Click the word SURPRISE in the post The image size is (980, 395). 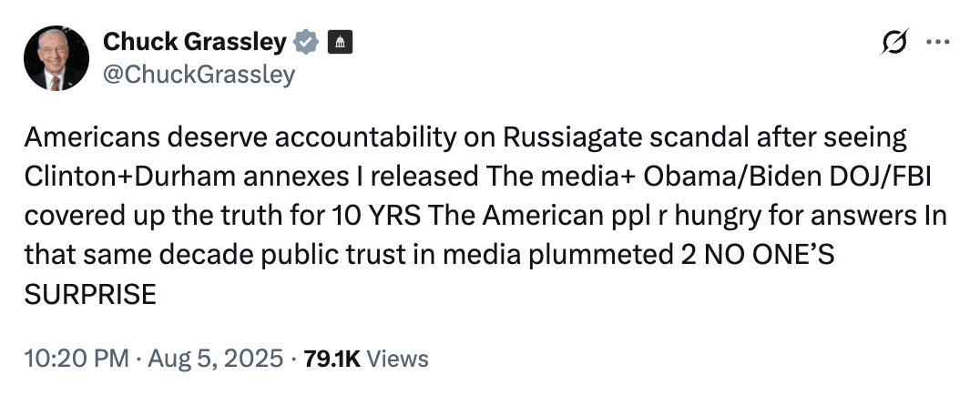(90, 294)
